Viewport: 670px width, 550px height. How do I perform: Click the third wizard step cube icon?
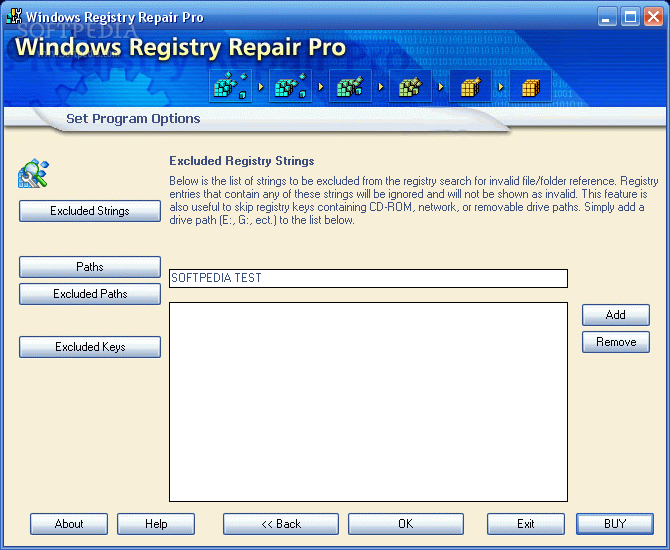[x=350, y=86]
